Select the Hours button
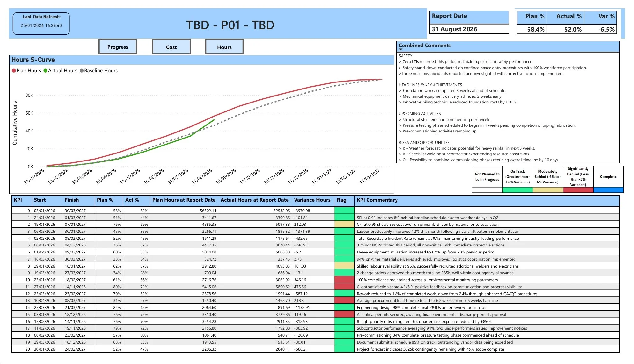Image resolution: width=634 pixels, height=364 pixels. 224,46
